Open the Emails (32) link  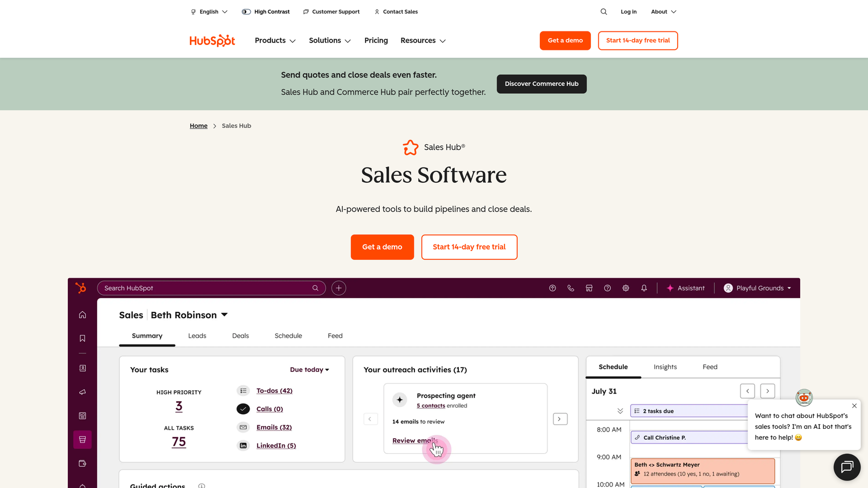click(x=274, y=427)
